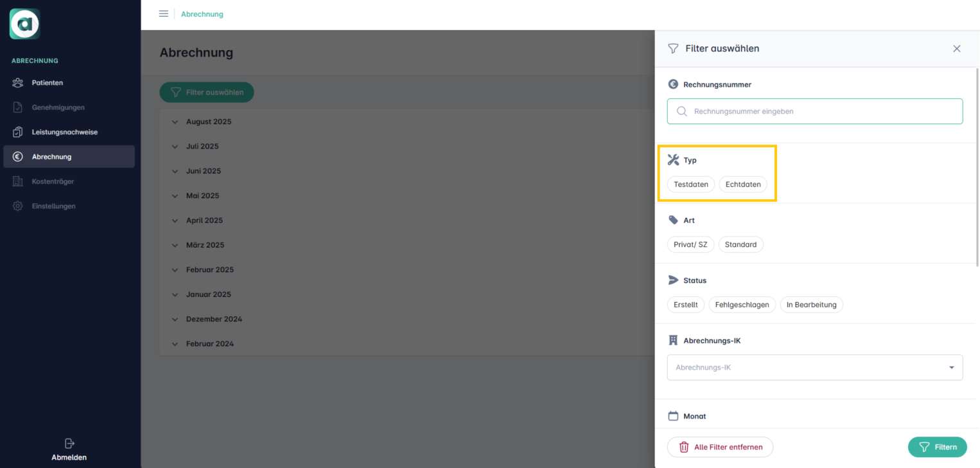The image size is (980, 468).
Task: Open the Abrechnungs-IK dropdown
Action: [814, 368]
